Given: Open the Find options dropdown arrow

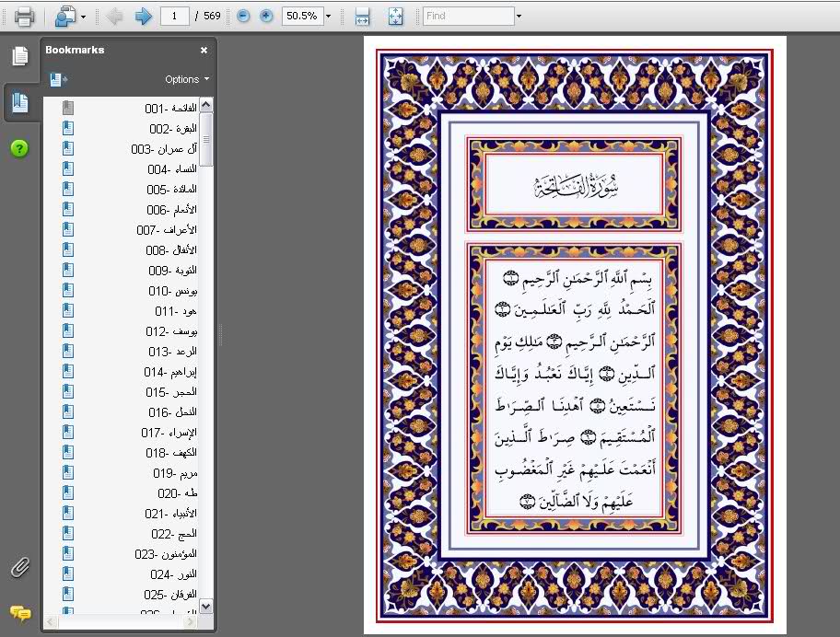Looking at the screenshot, I should pos(519,16).
